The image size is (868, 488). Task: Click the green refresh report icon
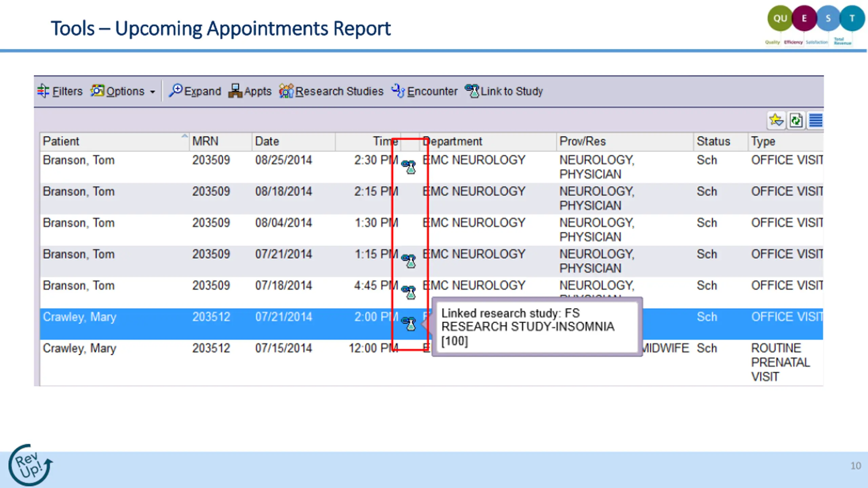tap(796, 120)
